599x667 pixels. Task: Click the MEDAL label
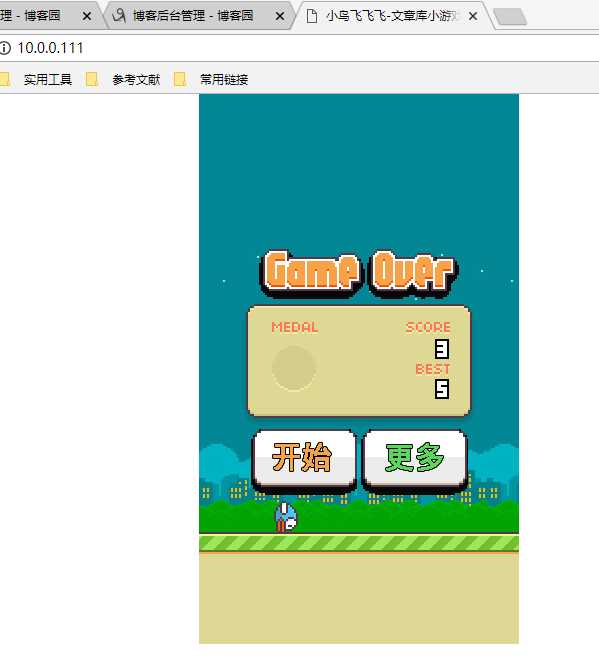(294, 327)
